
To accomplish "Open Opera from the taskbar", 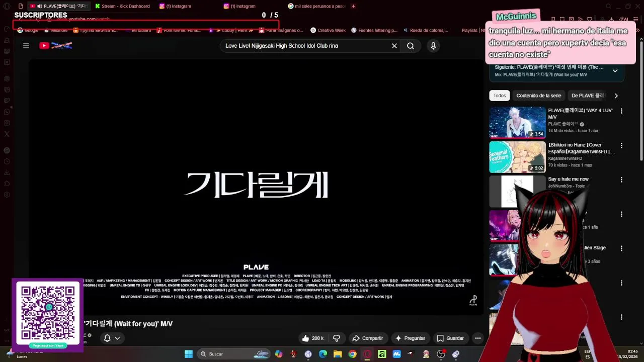I will [x=367, y=354].
